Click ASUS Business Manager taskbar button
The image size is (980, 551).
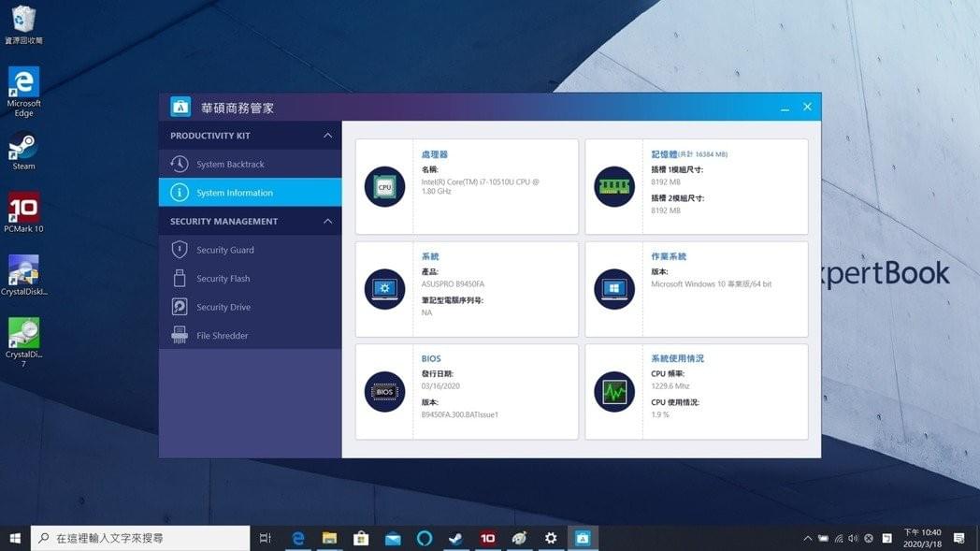tap(583, 538)
